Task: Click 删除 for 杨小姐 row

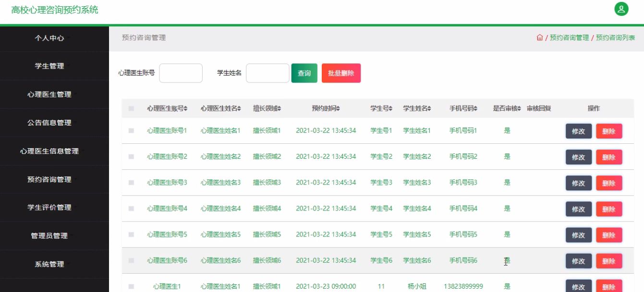Action: coord(609,286)
